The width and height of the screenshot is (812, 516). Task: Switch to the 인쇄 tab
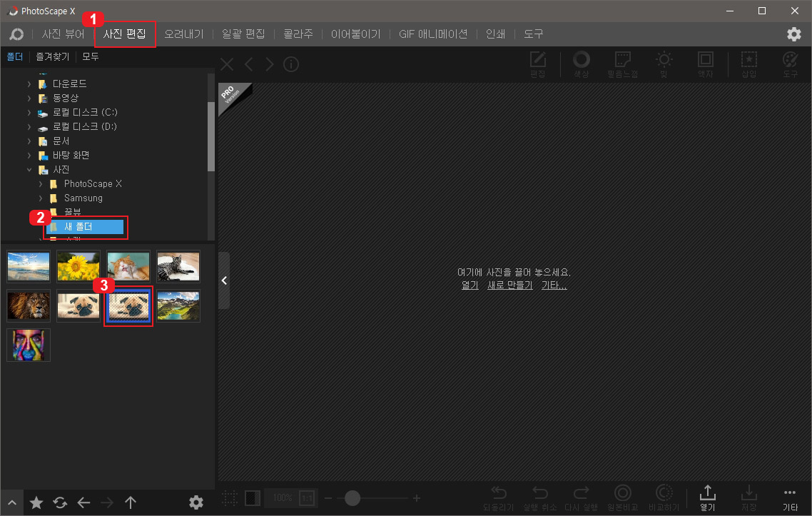[495, 34]
